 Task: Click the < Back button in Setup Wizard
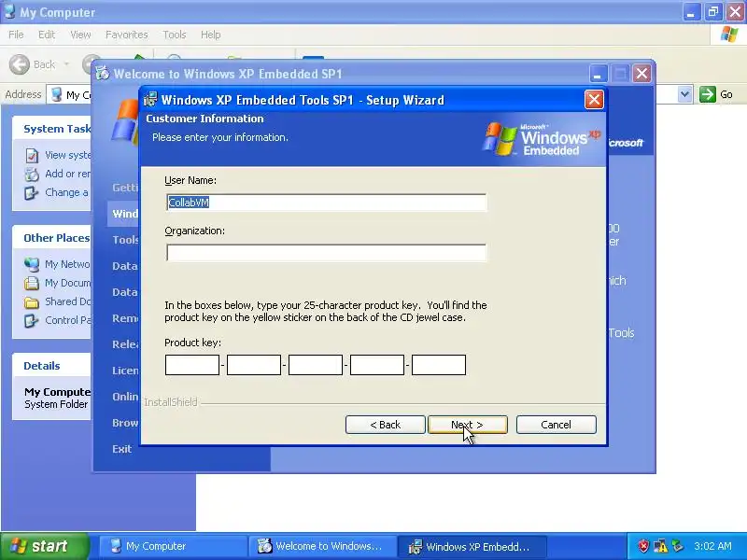tap(385, 425)
